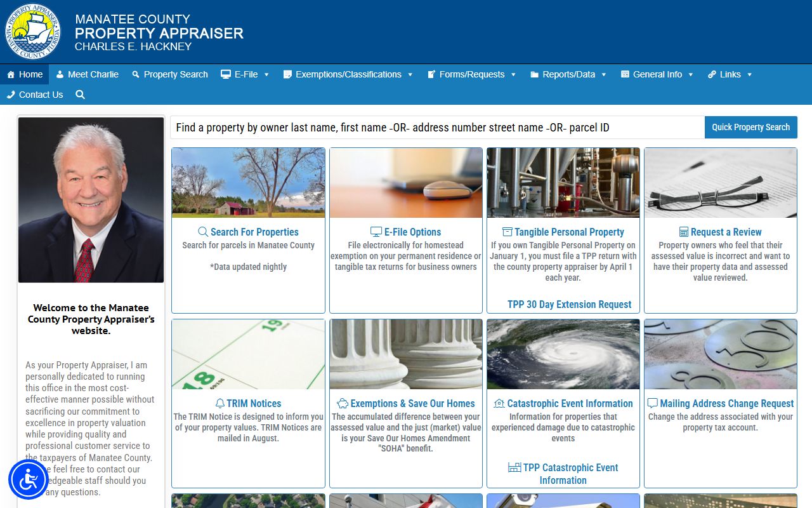Click the edit icon beside Forms/Requests
This screenshot has height=508, width=812.
(431, 74)
